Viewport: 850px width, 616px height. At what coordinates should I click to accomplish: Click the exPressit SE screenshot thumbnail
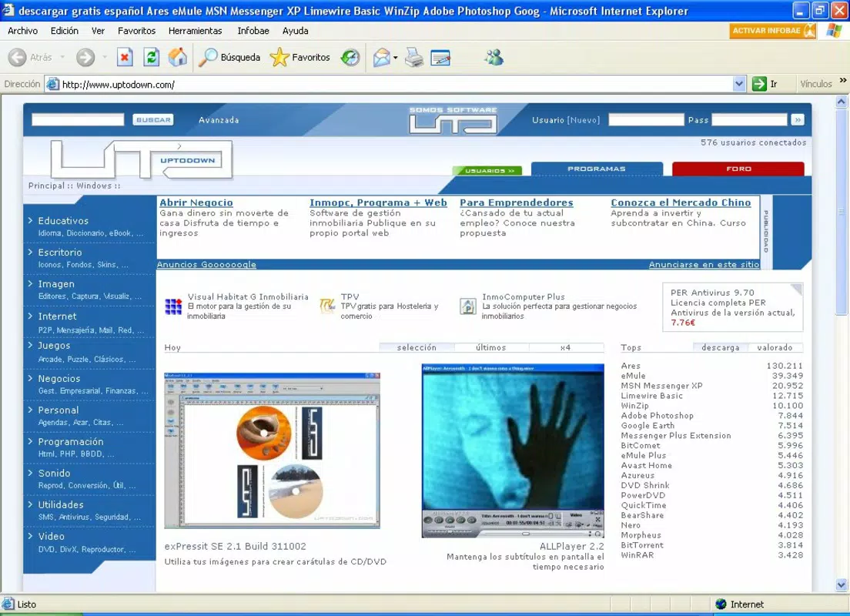tap(272, 450)
